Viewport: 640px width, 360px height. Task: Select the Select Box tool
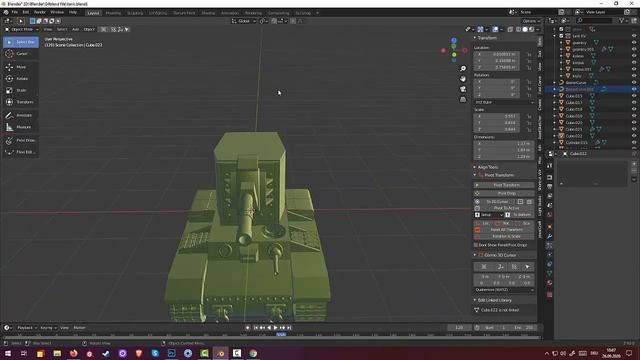(21, 42)
